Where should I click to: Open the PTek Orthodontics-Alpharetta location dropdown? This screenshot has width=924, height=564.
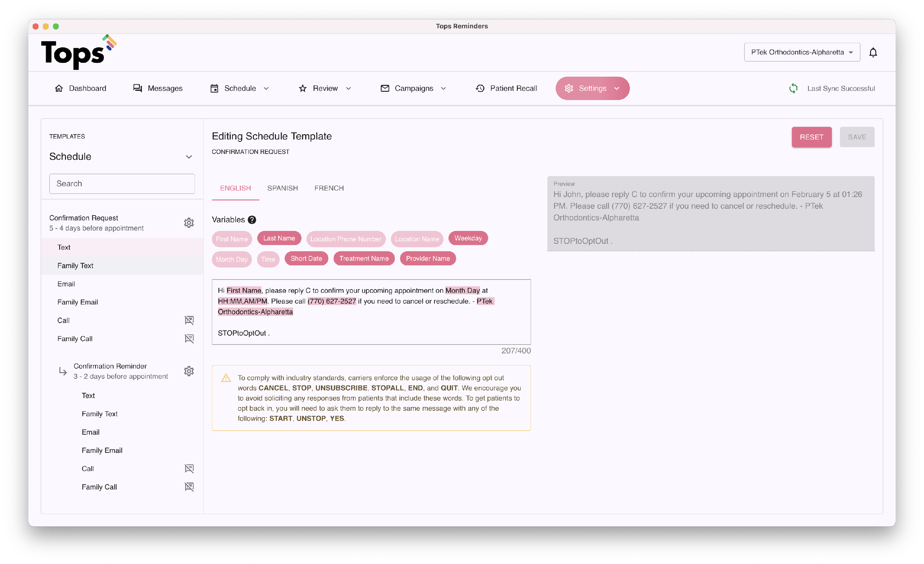(x=802, y=52)
